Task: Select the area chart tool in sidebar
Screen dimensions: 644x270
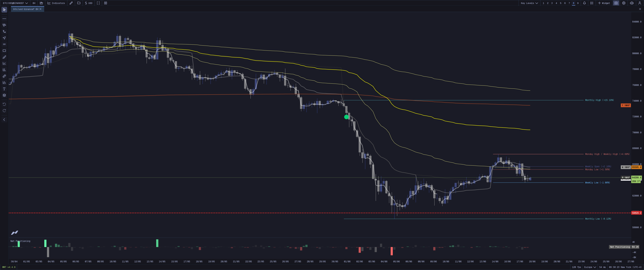Action: 4,82
